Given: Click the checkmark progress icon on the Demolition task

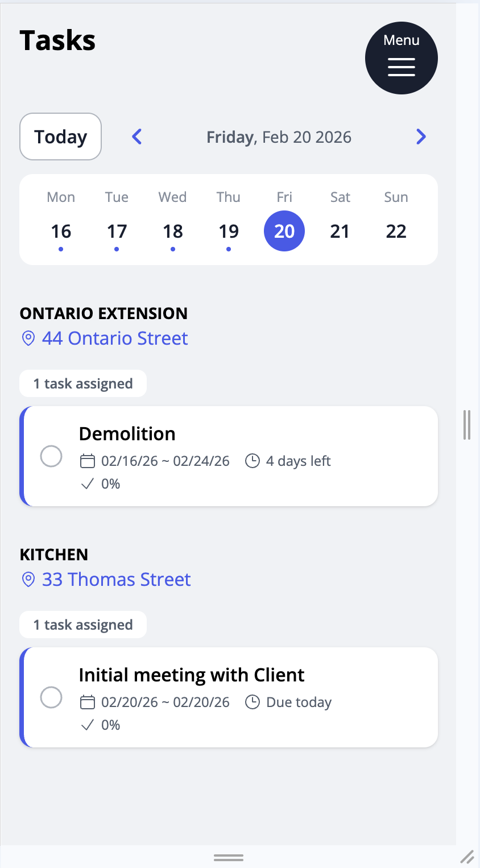Looking at the screenshot, I should pyautogui.click(x=87, y=484).
